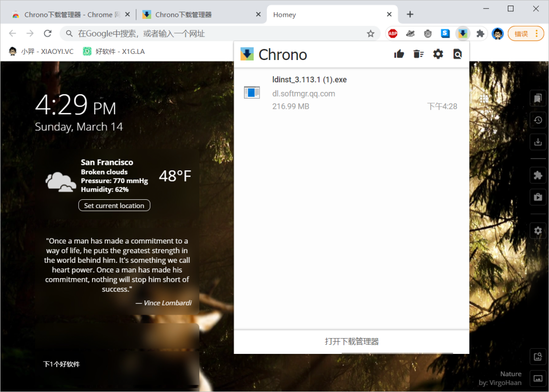Click the shoe-shaped extension icon in toolbar
The image size is (549, 392).
410,34
